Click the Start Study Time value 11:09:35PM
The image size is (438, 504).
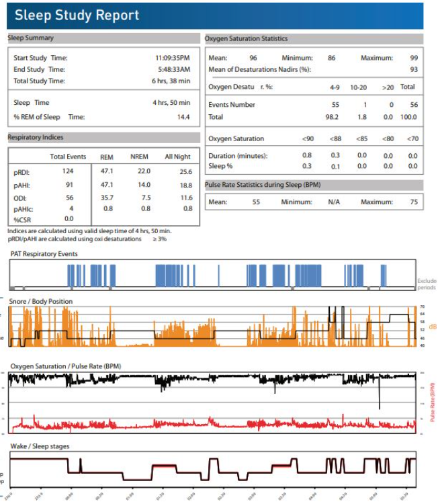173,58
